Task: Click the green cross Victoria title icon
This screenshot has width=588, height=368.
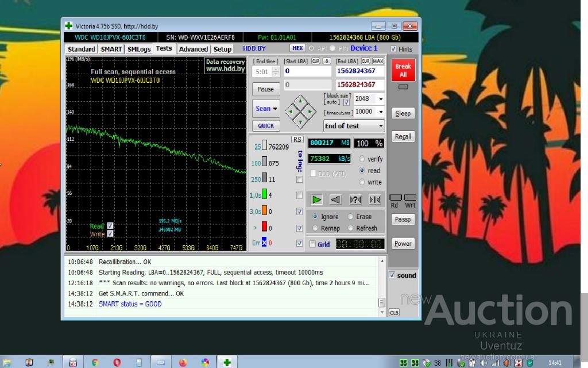Action: [69, 26]
